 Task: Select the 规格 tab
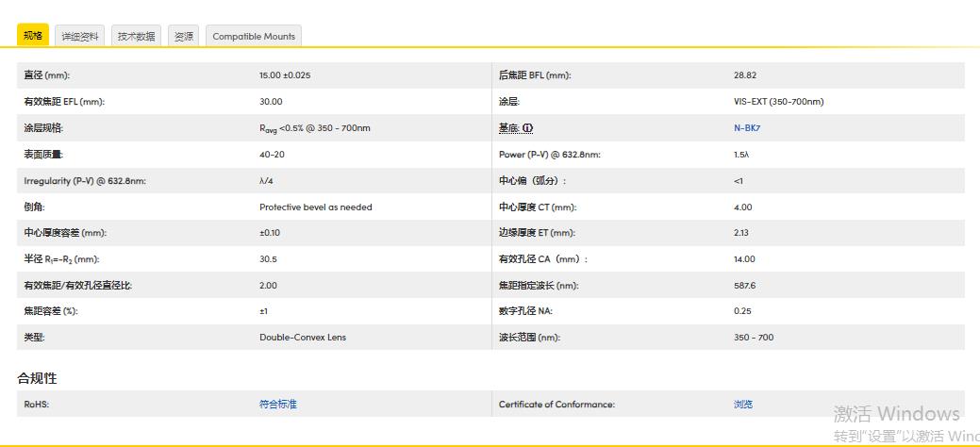pos(33,36)
